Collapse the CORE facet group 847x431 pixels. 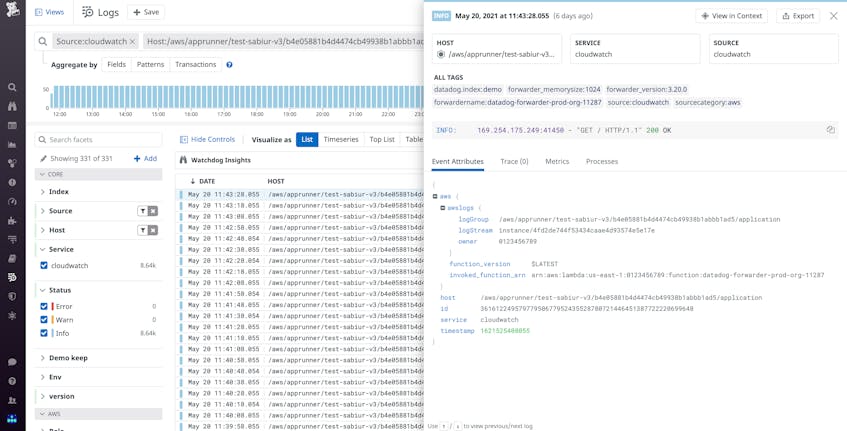pyautogui.click(x=98, y=174)
